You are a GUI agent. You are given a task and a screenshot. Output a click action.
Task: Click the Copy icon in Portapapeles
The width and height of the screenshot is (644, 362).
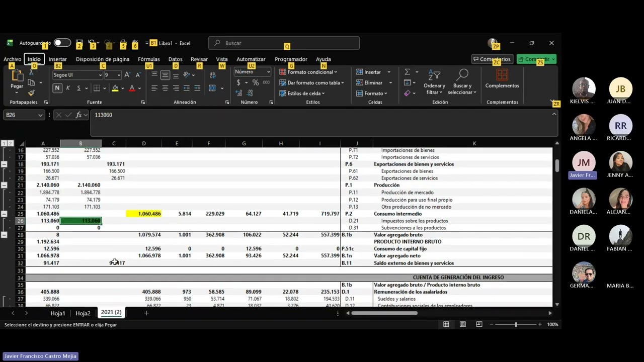coord(31,82)
